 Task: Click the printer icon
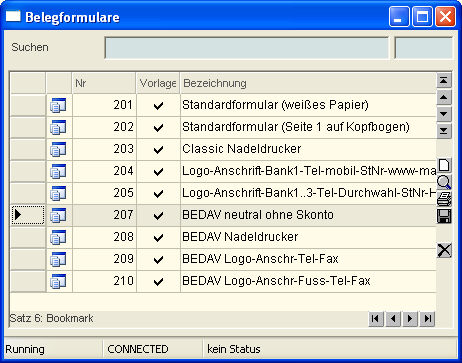coord(444,199)
